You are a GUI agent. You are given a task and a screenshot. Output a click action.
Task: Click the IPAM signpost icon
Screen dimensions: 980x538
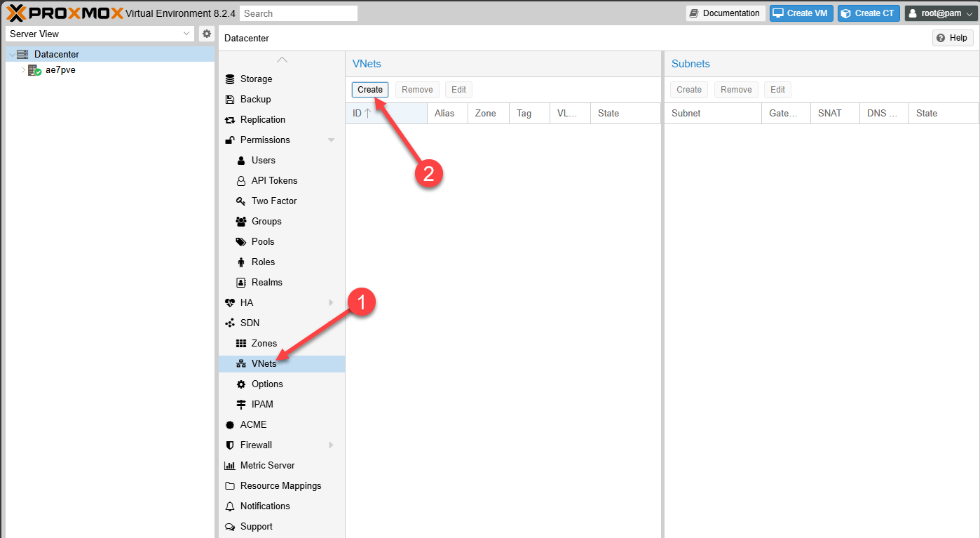tap(241, 405)
